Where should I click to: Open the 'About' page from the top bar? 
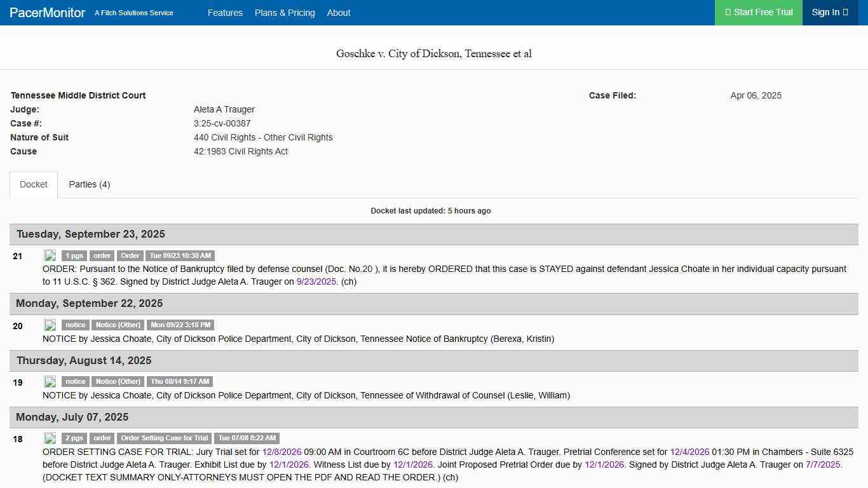pos(339,13)
